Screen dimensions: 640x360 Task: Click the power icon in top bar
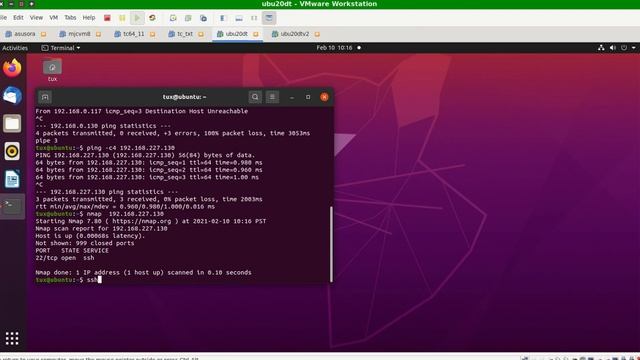(624, 48)
